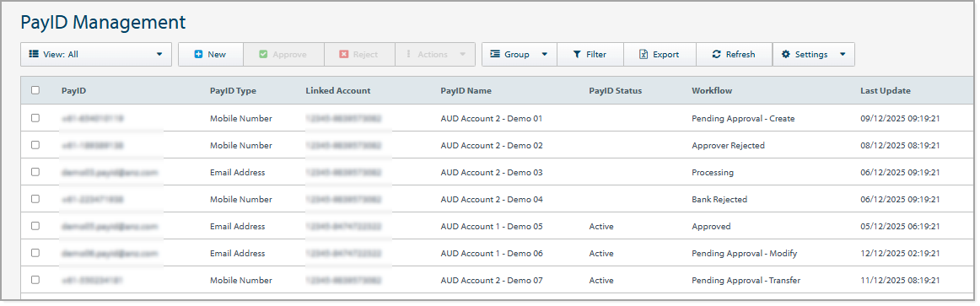Click the New button label
This screenshot has width=980, height=306.
coord(217,54)
